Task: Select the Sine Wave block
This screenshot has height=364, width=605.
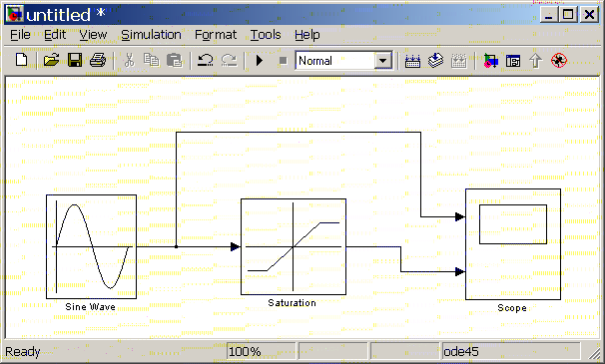Action: [x=92, y=246]
